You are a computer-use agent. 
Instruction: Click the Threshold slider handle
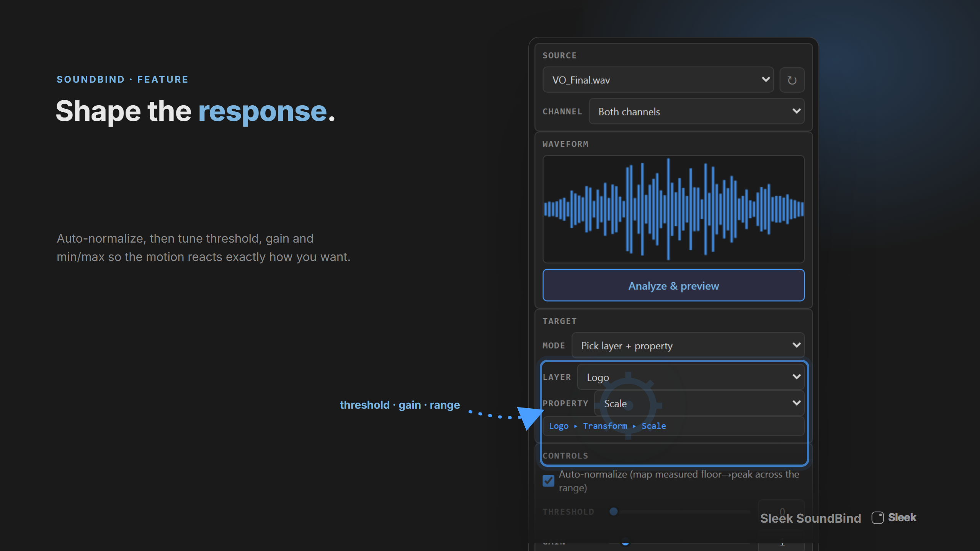coord(613,512)
